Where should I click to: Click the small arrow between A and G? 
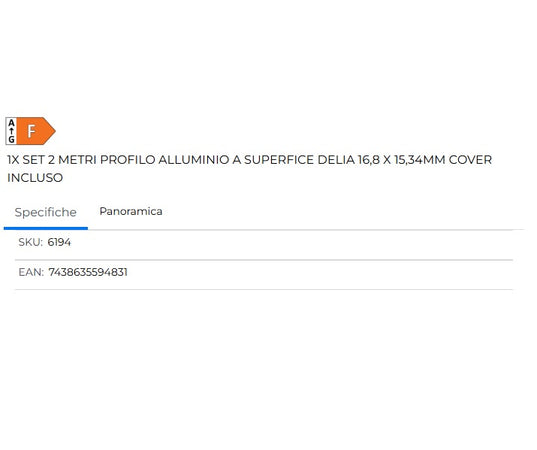tap(11, 131)
